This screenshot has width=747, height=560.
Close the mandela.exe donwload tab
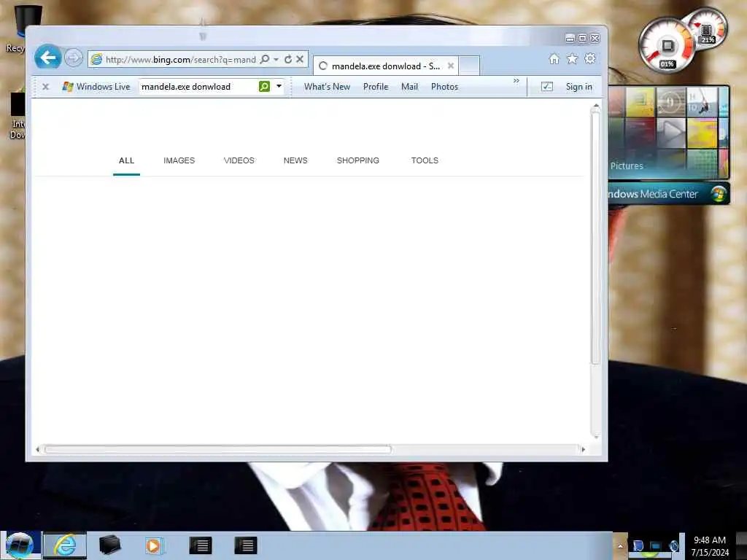451,66
